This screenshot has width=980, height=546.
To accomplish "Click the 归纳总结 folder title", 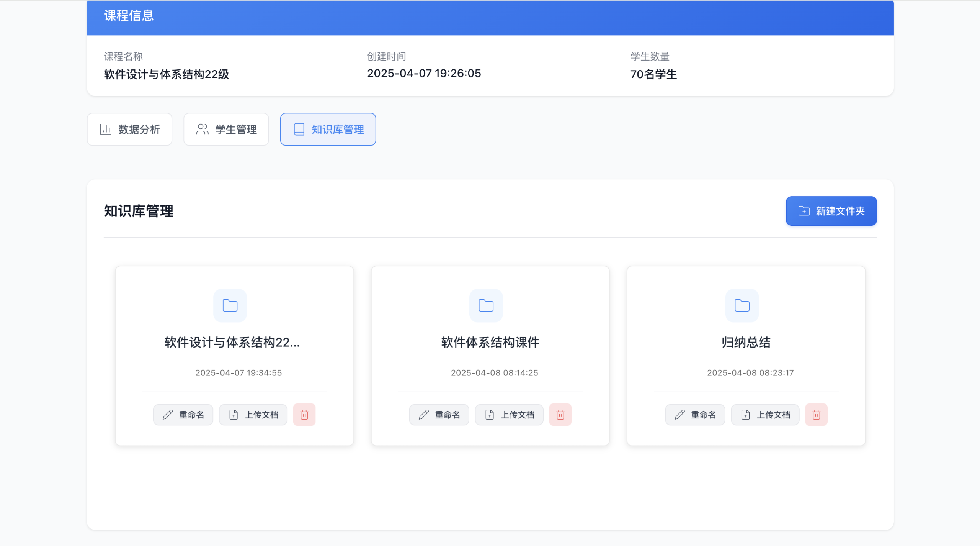I will coord(746,342).
